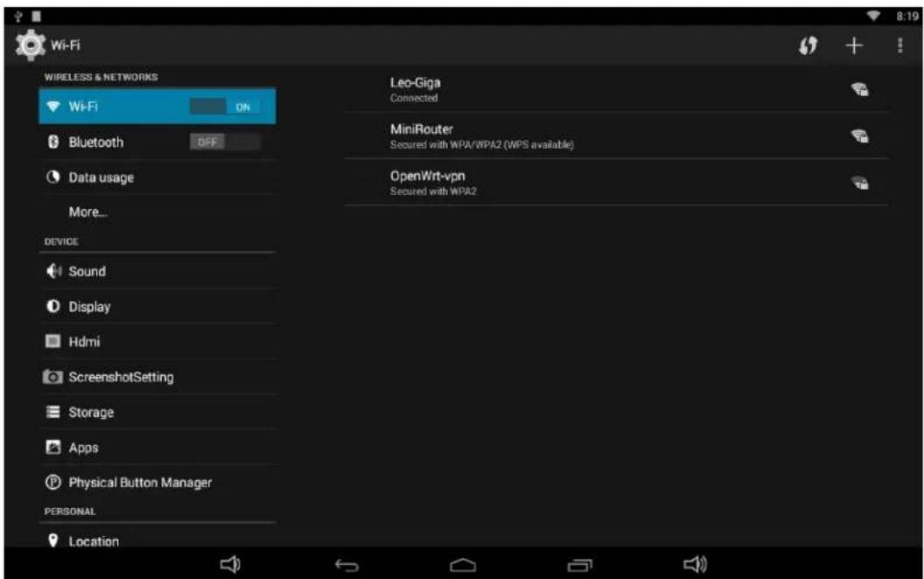
Task: Tap the Home navigation button
Action: point(463,566)
